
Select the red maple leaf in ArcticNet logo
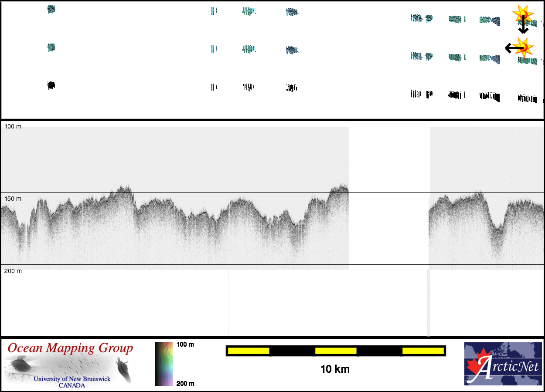476,365
